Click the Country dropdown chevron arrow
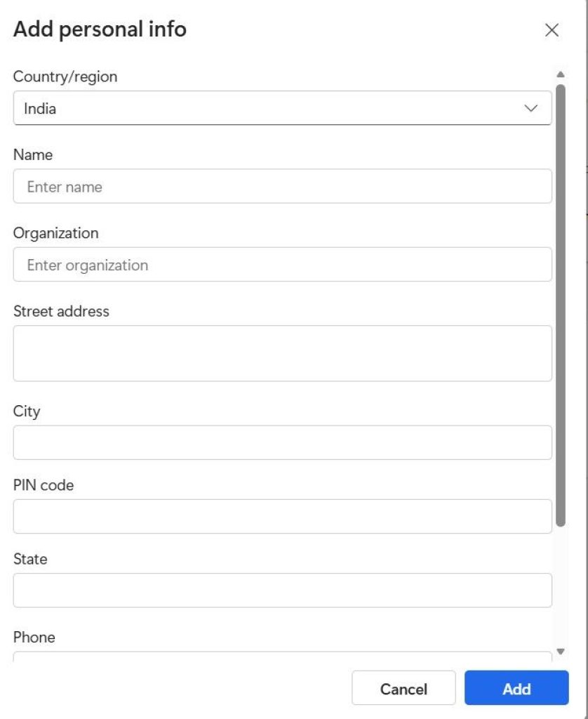 click(531, 108)
